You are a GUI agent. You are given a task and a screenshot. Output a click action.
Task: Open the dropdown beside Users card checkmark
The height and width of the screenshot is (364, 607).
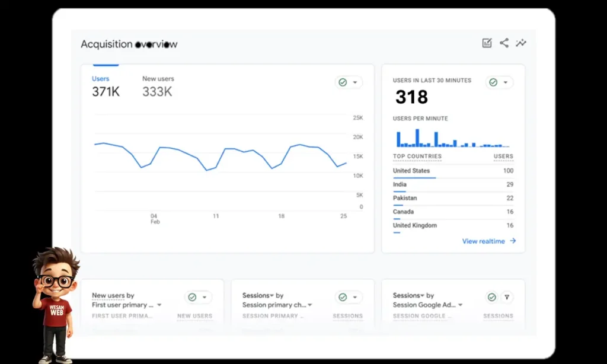click(355, 82)
